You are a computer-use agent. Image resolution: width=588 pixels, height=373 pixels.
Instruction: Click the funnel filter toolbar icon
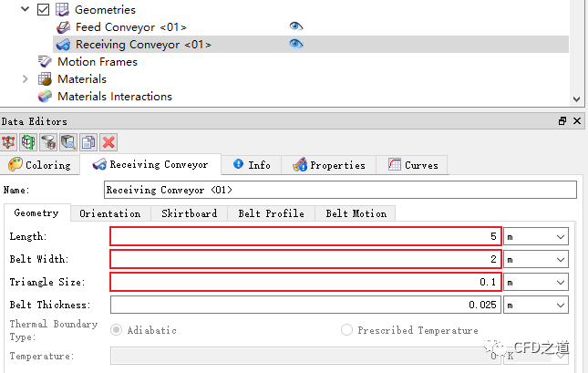pos(48,141)
